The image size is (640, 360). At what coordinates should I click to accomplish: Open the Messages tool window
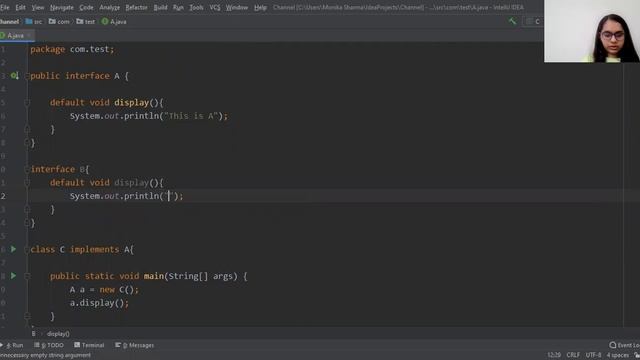tap(134, 345)
